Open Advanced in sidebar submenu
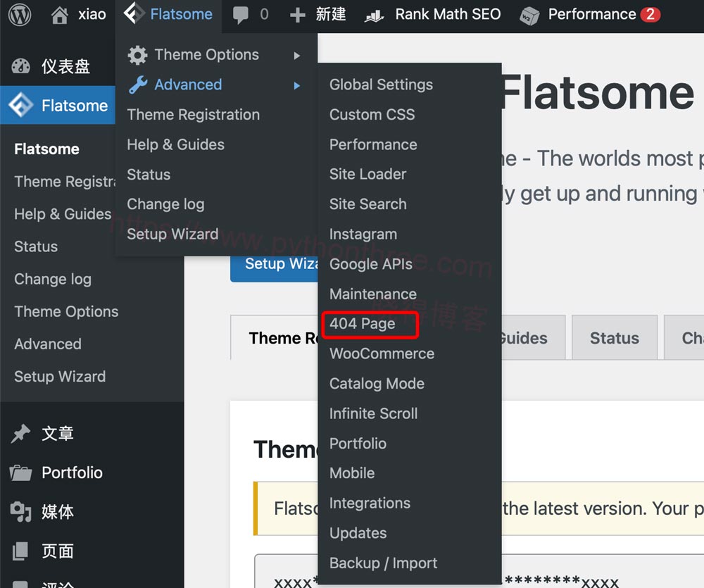The height and width of the screenshot is (588, 704). click(48, 344)
